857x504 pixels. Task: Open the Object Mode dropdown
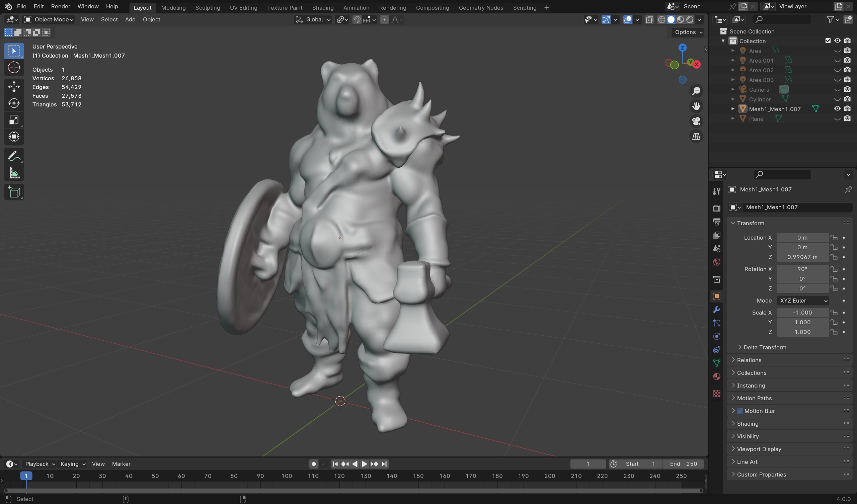click(x=49, y=20)
